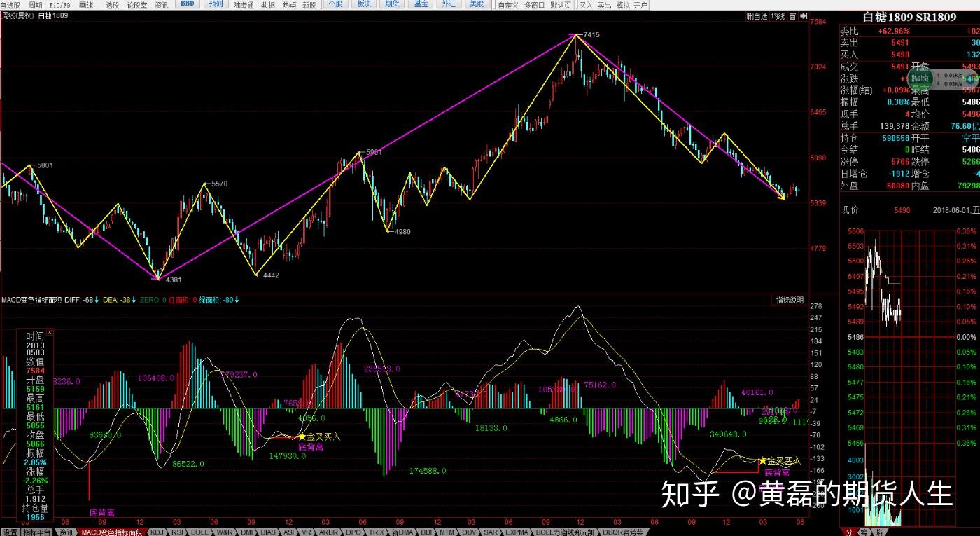Select VR indicator tab
The height and width of the screenshot is (536, 980).
[307, 532]
